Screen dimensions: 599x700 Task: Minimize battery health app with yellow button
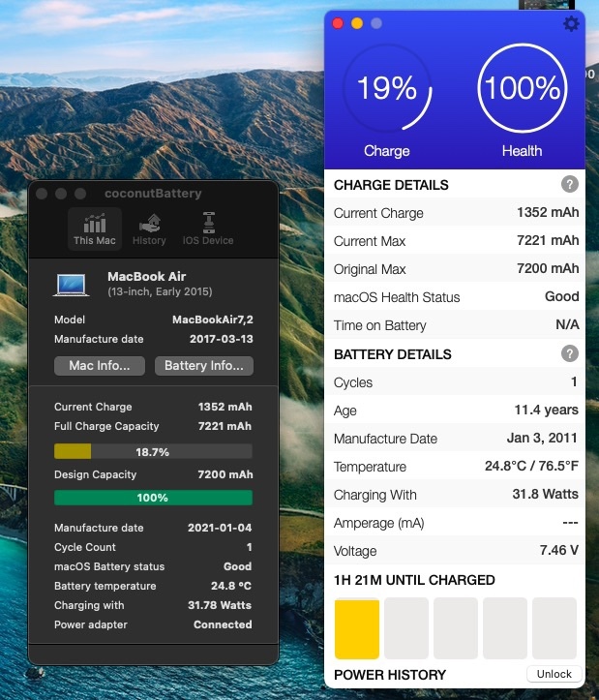pyautogui.click(x=357, y=23)
